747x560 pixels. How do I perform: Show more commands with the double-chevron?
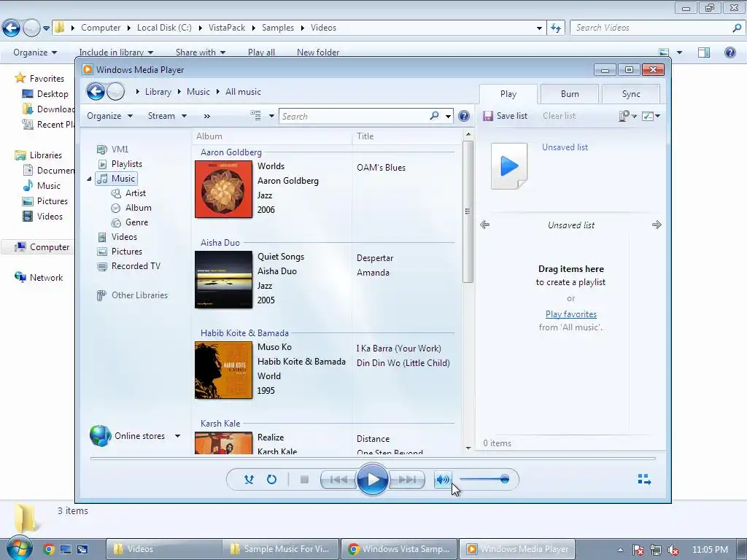coord(206,116)
